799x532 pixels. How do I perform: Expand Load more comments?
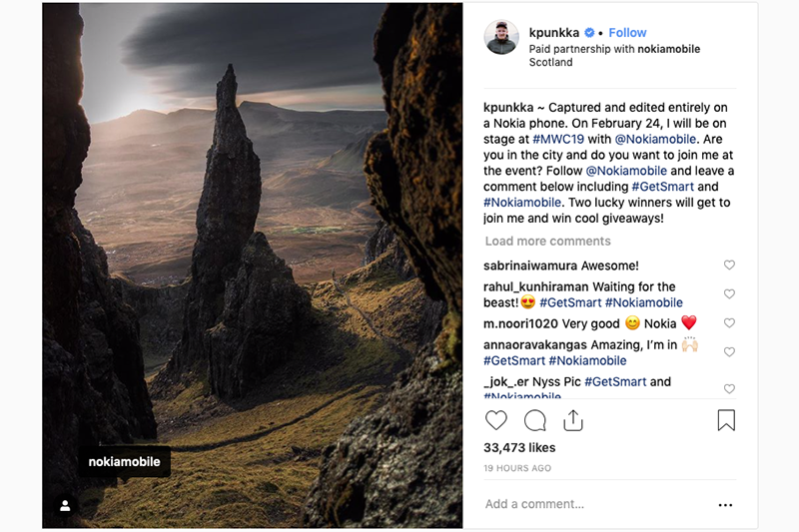547,242
